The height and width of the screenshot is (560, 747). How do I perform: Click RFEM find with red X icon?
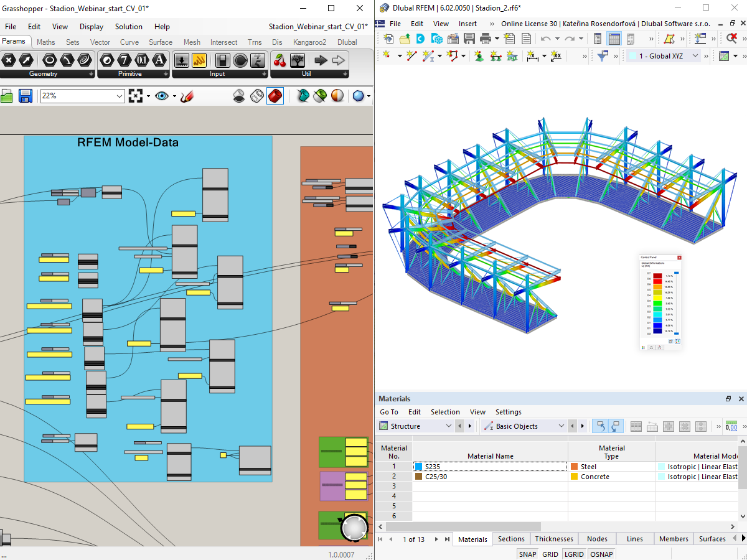(x=732, y=39)
